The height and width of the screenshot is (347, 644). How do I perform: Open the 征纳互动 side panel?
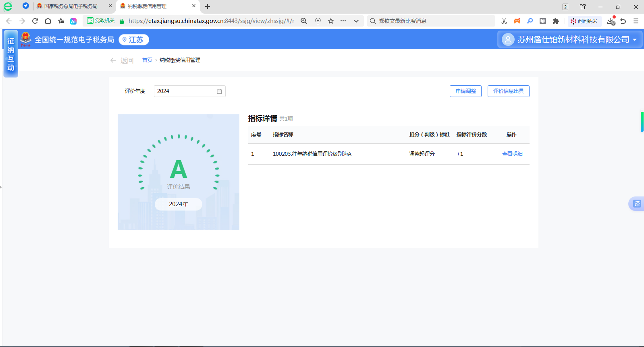point(11,54)
